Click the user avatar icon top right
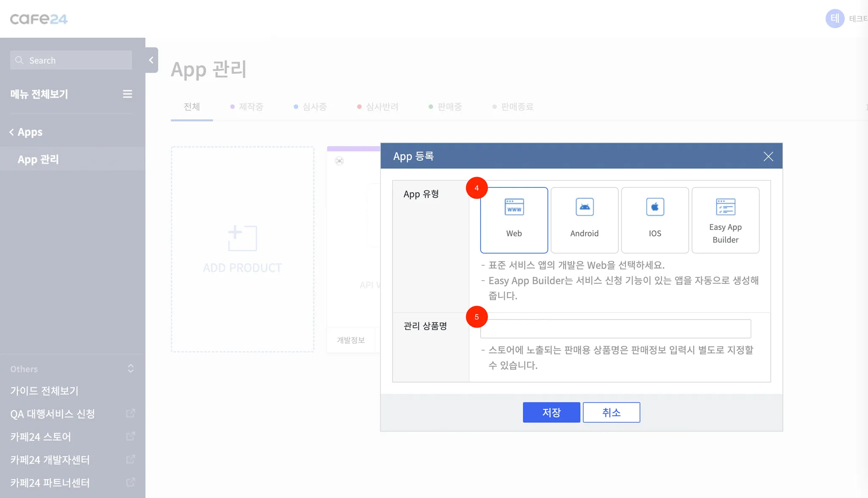Screen dimensions: 868x498 835,19
